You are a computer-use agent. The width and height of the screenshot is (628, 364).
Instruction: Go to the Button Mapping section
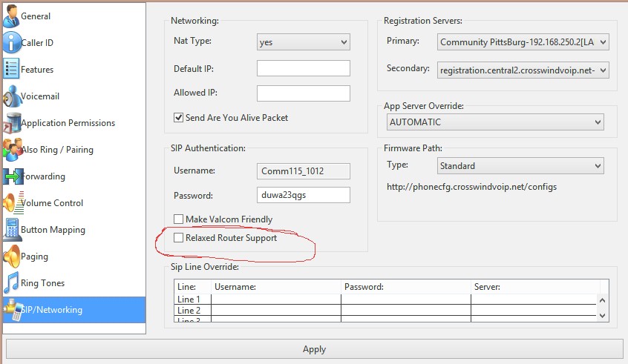point(53,230)
